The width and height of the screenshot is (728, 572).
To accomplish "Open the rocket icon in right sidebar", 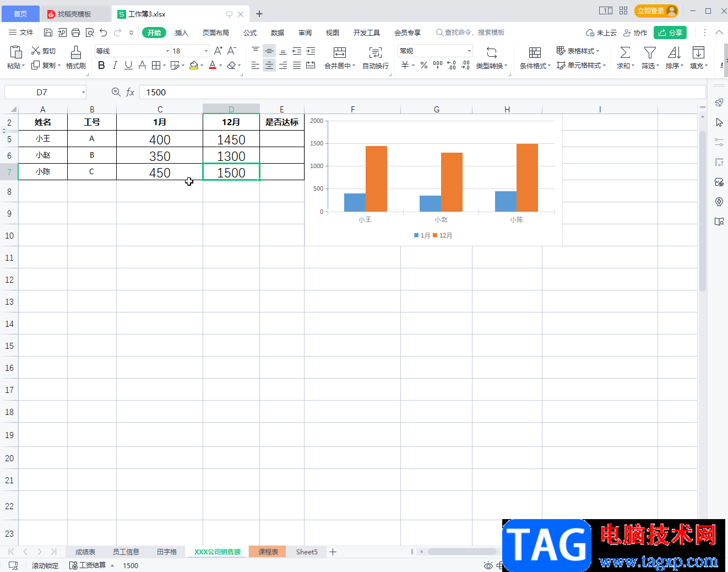I will (x=719, y=102).
